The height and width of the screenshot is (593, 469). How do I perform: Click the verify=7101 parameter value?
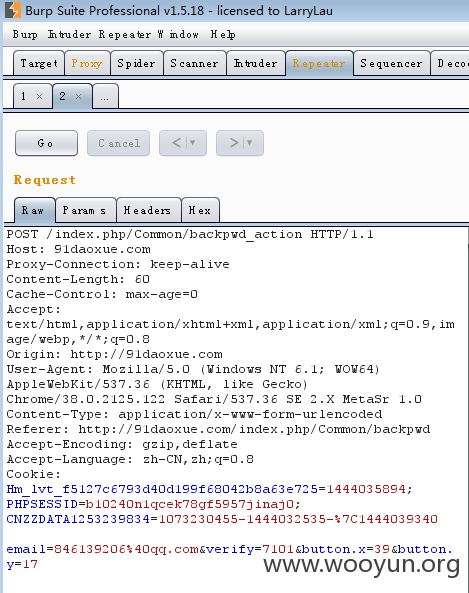[278, 549]
